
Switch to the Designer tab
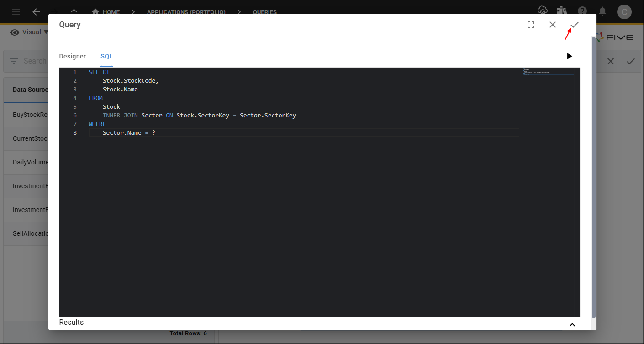click(73, 56)
